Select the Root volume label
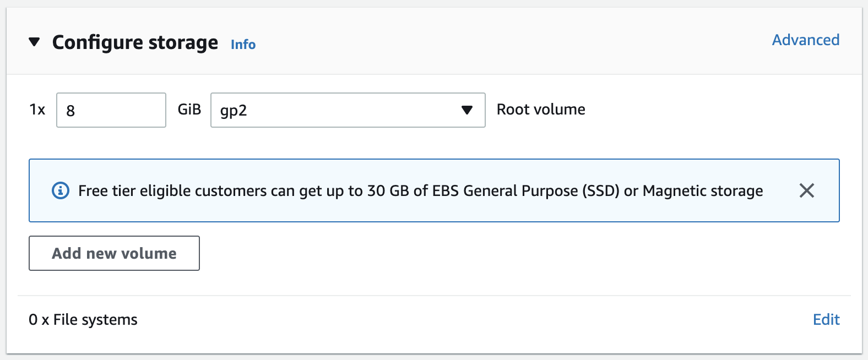 [541, 110]
